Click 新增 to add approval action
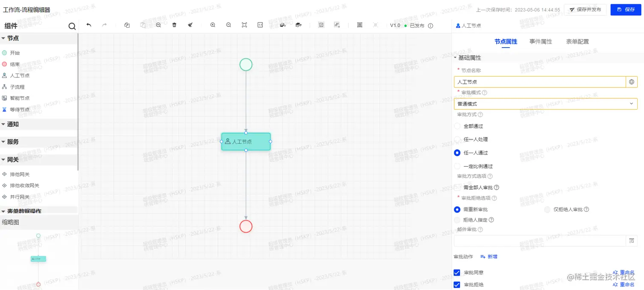 [489, 257]
